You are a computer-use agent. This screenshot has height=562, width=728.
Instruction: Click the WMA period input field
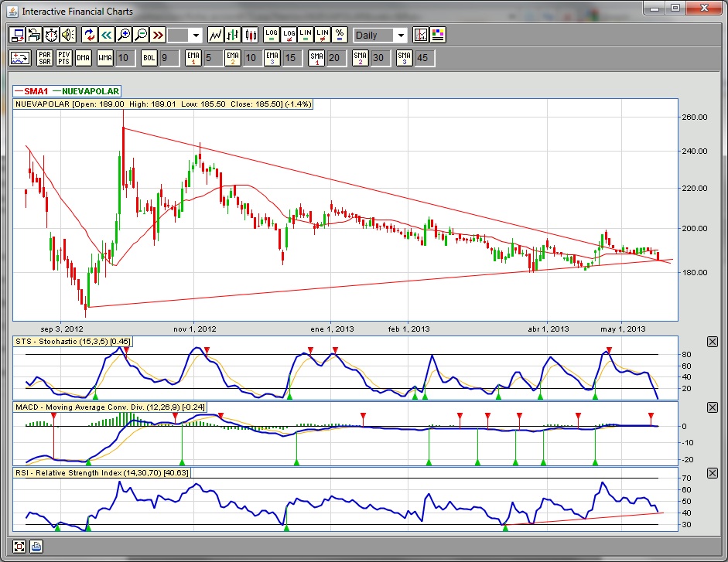coord(125,58)
